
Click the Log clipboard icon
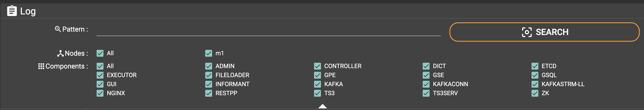[12, 11]
